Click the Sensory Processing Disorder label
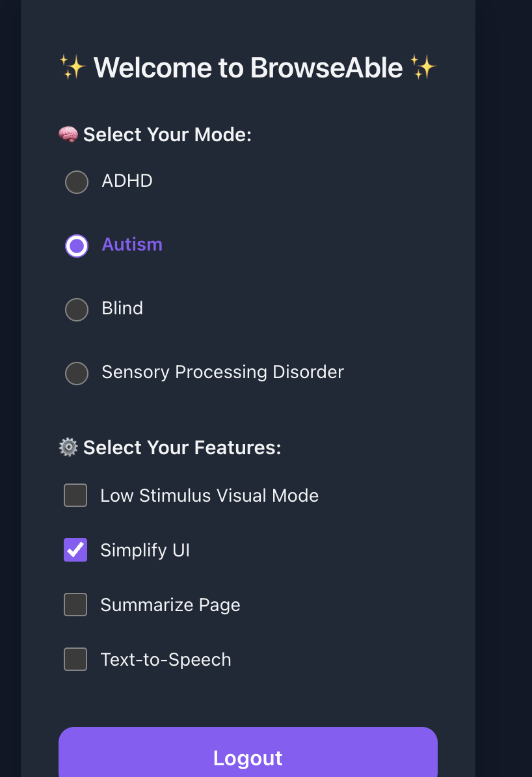The width and height of the screenshot is (532, 777). [222, 372]
